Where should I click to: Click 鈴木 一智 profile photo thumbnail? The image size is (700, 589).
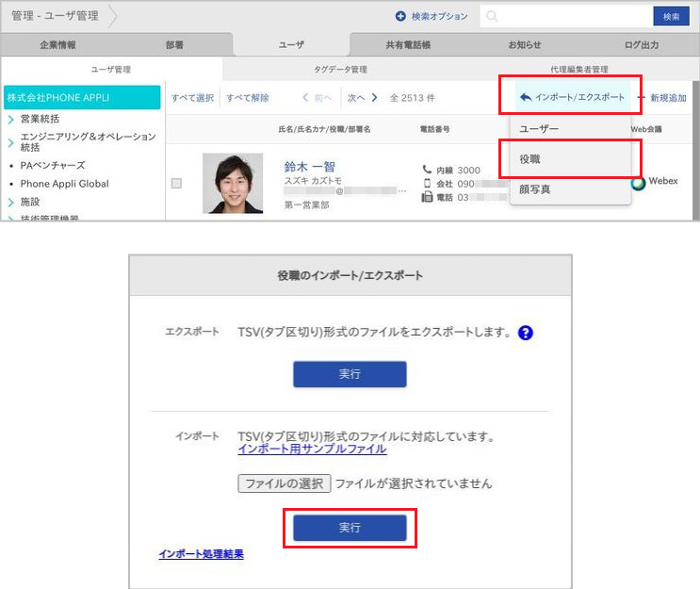pyautogui.click(x=233, y=183)
